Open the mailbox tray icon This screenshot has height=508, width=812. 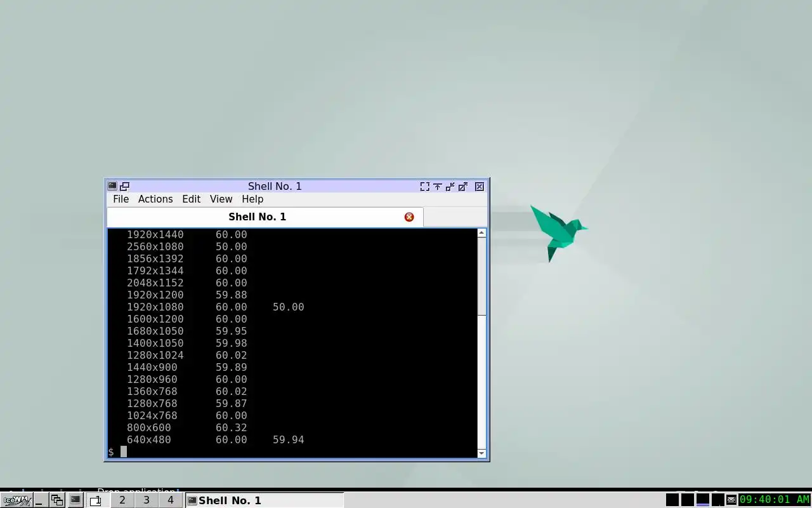[x=731, y=500]
